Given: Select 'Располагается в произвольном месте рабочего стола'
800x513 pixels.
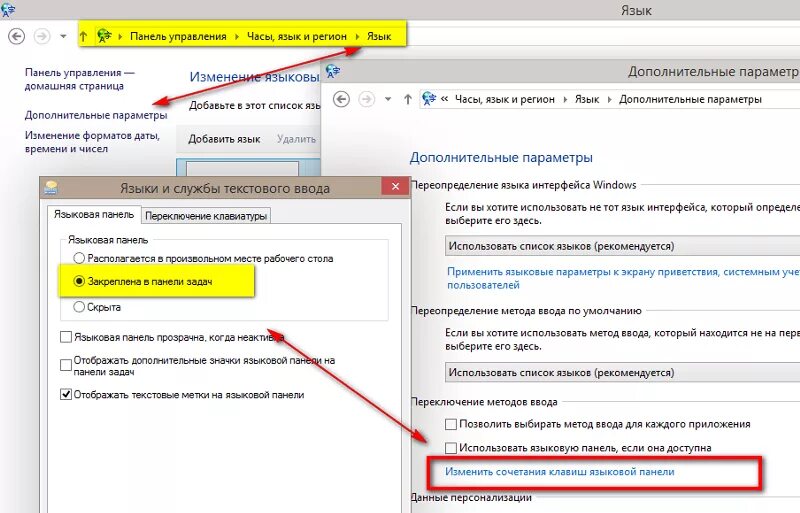Looking at the screenshot, I should [x=79, y=258].
